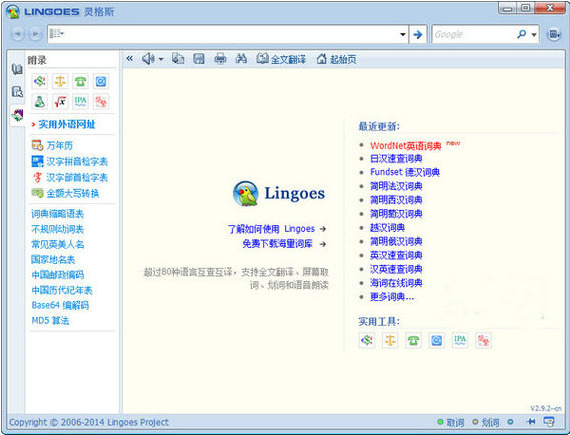Click inside the Google search field
Viewport: 570px width, 435px height.
click(x=474, y=35)
